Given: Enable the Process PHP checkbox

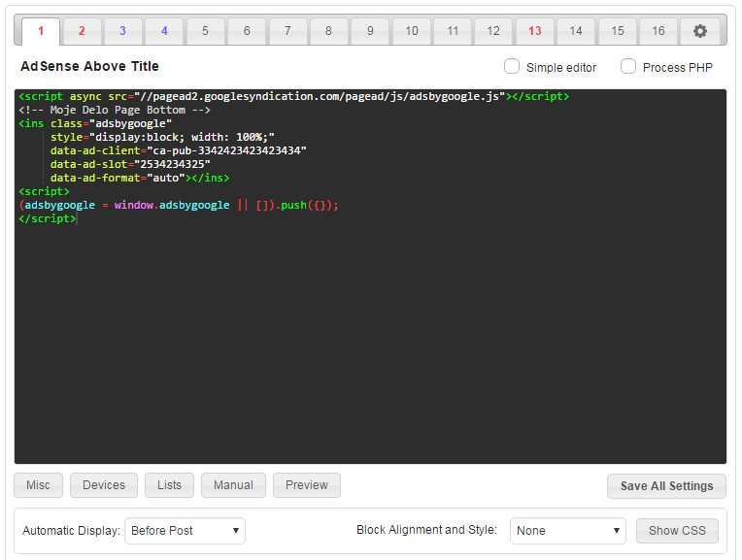Looking at the screenshot, I should point(628,67).
